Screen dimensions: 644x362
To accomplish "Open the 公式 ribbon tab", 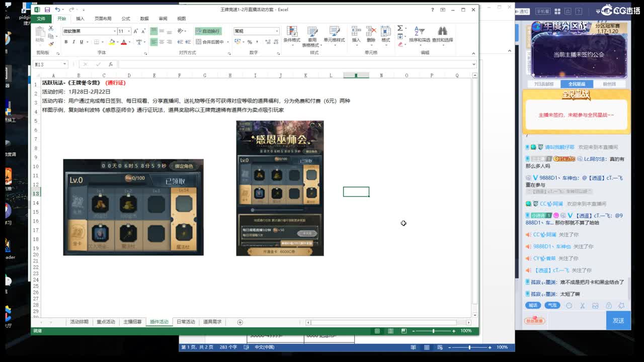I will 125,19.
